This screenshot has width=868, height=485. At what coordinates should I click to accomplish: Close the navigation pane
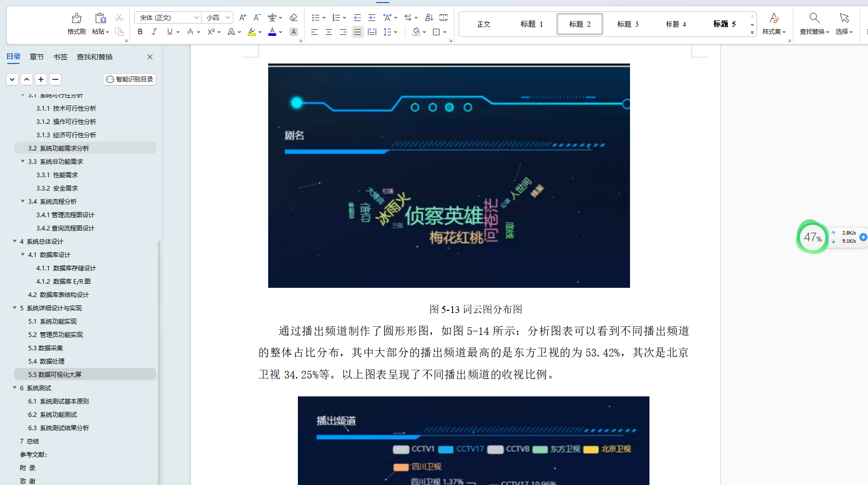click(x=150, y=57)
